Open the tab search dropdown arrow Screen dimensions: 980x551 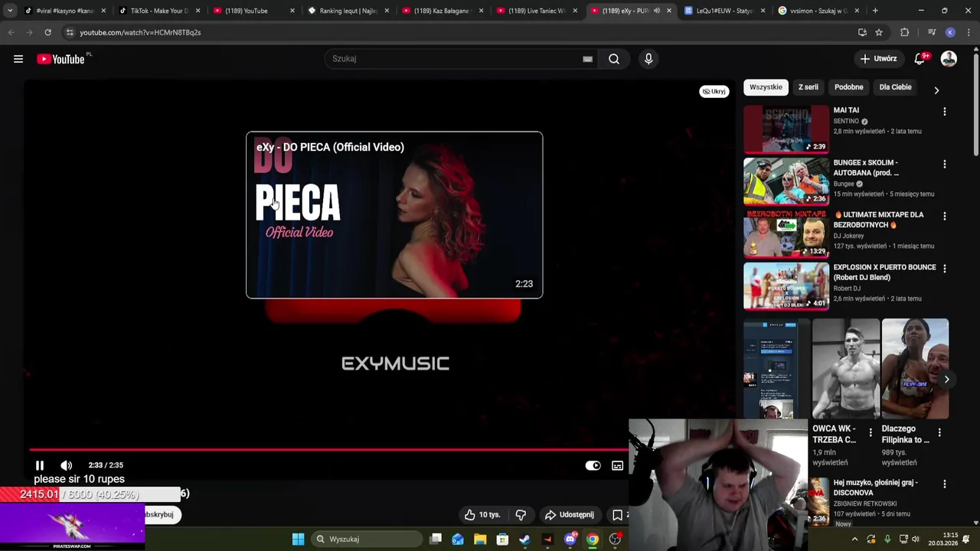(10, 11)
